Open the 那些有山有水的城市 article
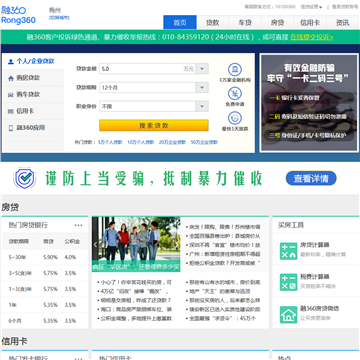Screen dimensions: 360x360 point(225,282)
